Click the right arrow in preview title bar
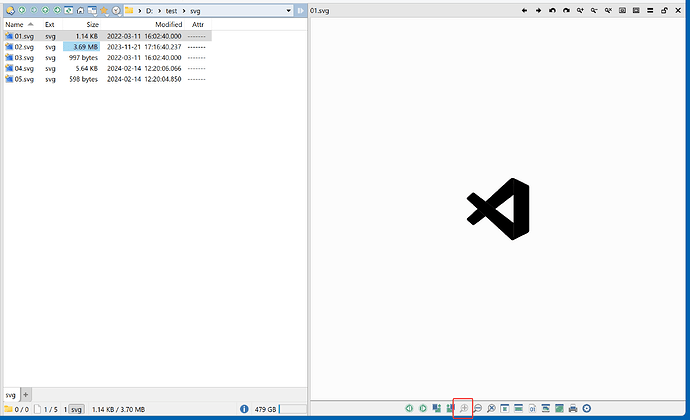Screen dimensions: 690x420 (x=538, y=11)
